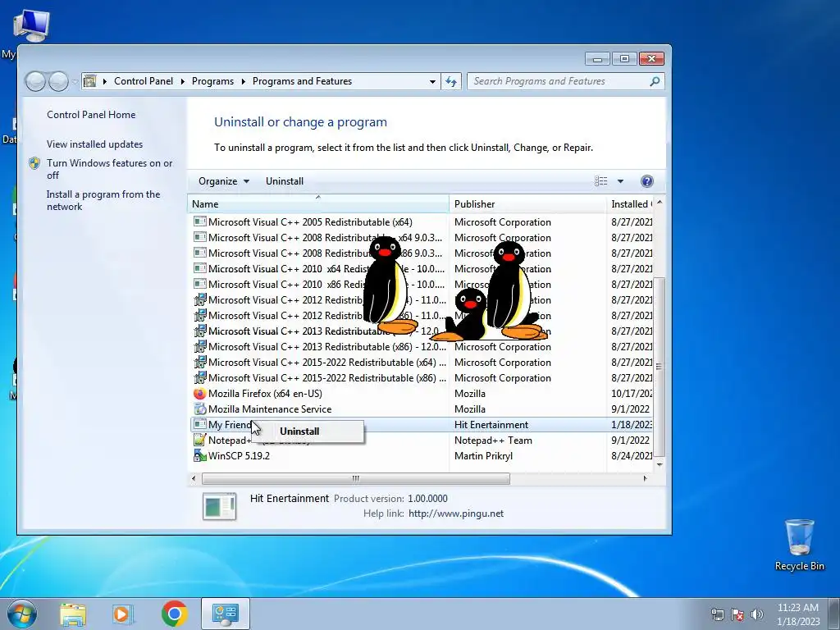Select WinSCP 5.19.2 row

click(422, 456)
